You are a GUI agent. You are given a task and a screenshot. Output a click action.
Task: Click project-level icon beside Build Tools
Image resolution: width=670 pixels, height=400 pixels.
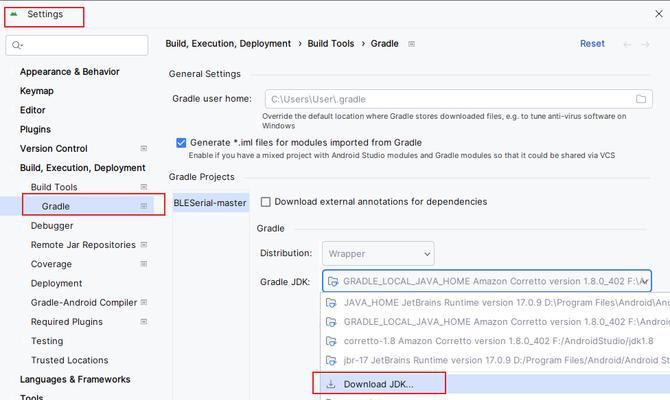[x=144, y=187]
